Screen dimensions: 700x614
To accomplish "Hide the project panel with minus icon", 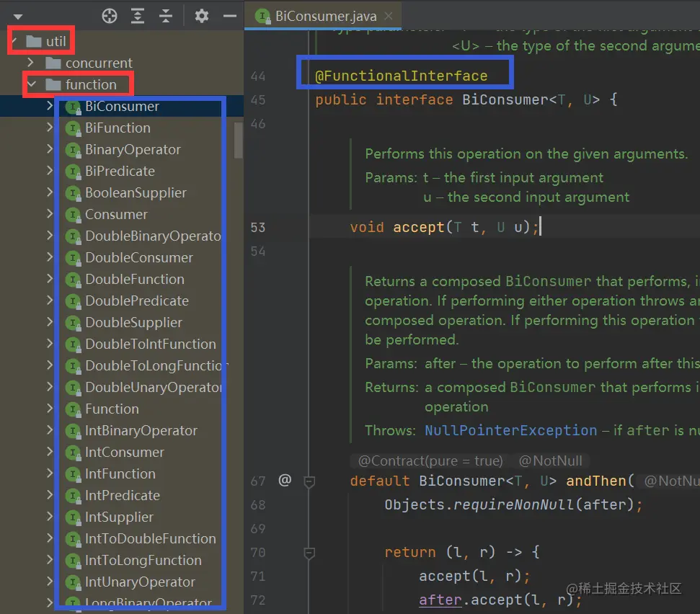I will (x=229, y=16).
